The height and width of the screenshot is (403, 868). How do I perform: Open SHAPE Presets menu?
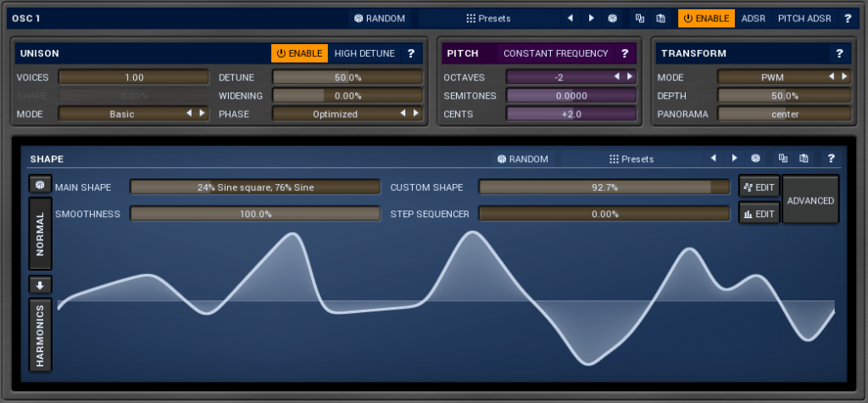(x=631, y=159)
